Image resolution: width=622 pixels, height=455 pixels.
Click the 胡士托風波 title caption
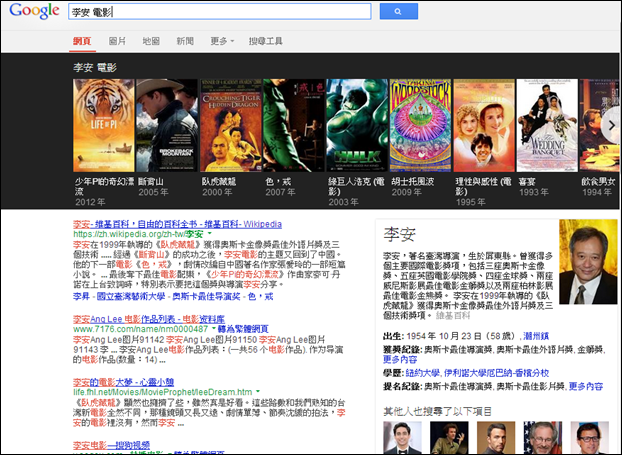tap(413, 182)
